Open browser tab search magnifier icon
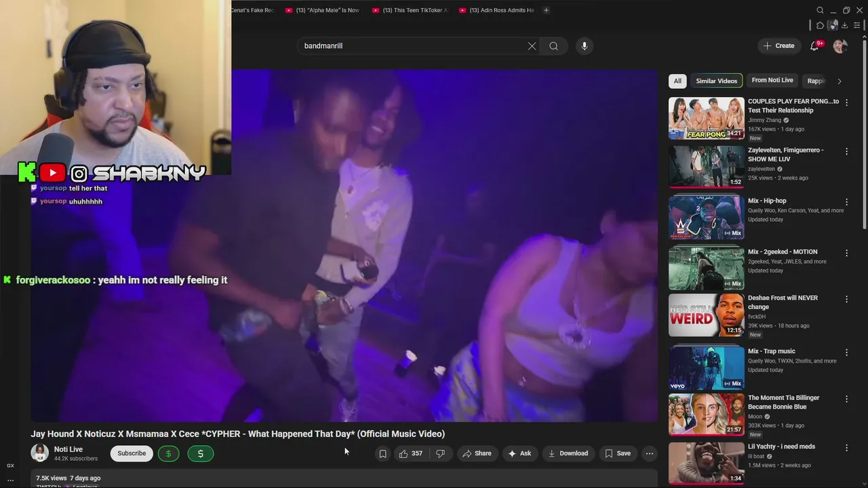 820,10
